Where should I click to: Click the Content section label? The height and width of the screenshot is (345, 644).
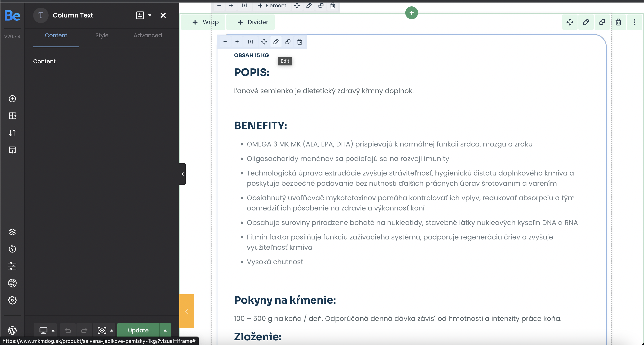coord(44,61)
